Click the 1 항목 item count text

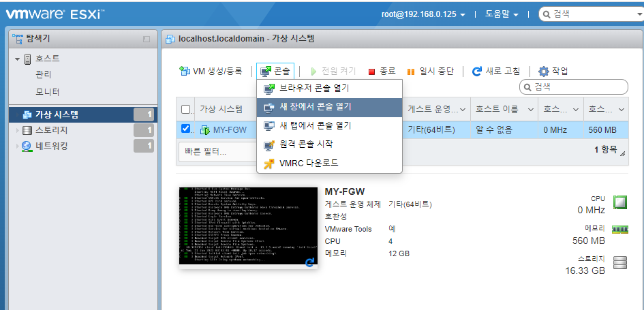(x=605, y=150)
